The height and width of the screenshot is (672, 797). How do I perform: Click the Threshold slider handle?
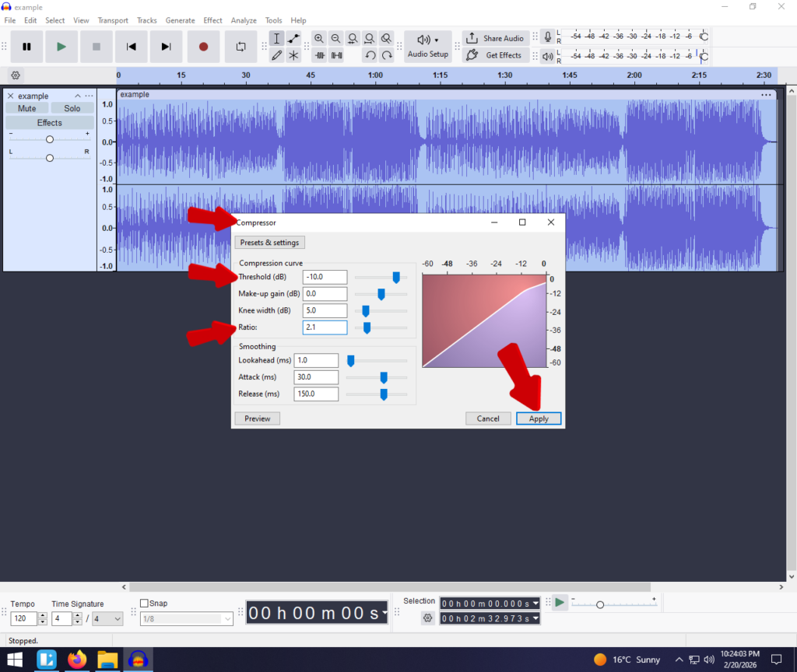(x=396, y=277)
